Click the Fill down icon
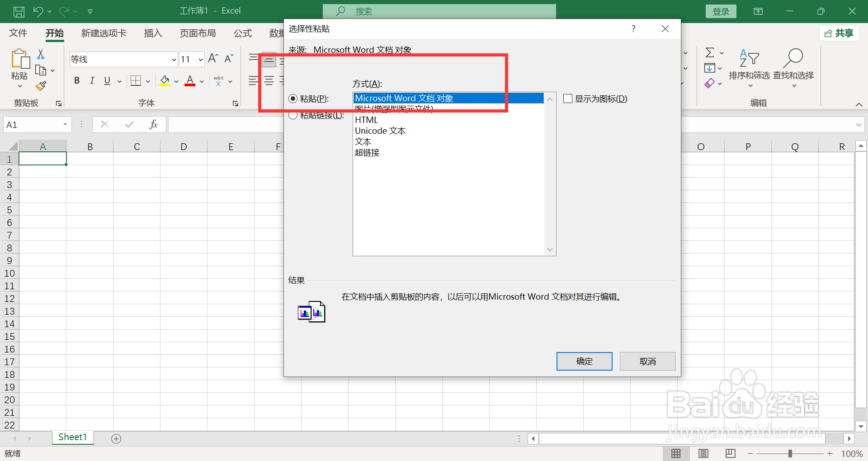Viewport: 868px width, 461px height. pos(709,68)
